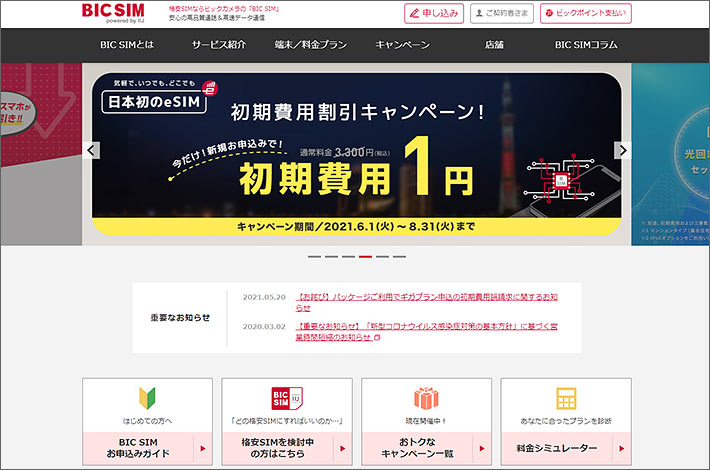This screenshot has width=710, height=470.
Task: Click the キャンペーン期間 yellow strip text
Action: pos(356,226)
